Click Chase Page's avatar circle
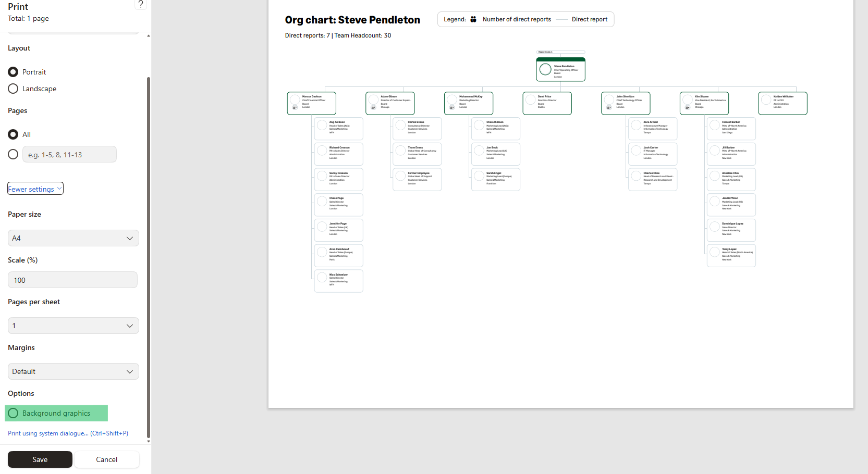 click(x=322, y=201)
